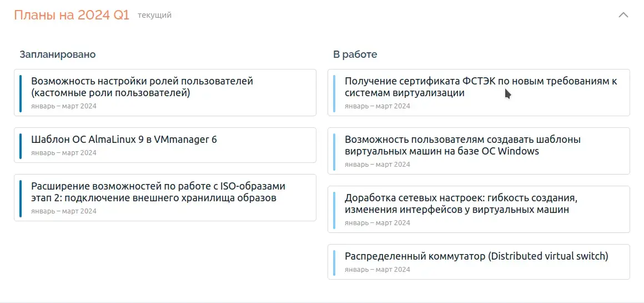644x303 pixels.
Task: Click the Запланировано column title
Action: 58,54
